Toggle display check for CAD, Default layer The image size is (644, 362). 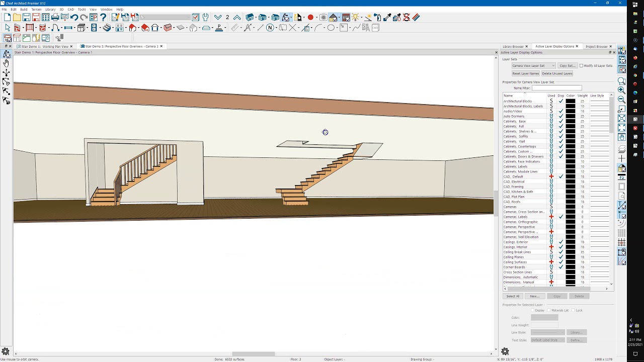[561, 176]
